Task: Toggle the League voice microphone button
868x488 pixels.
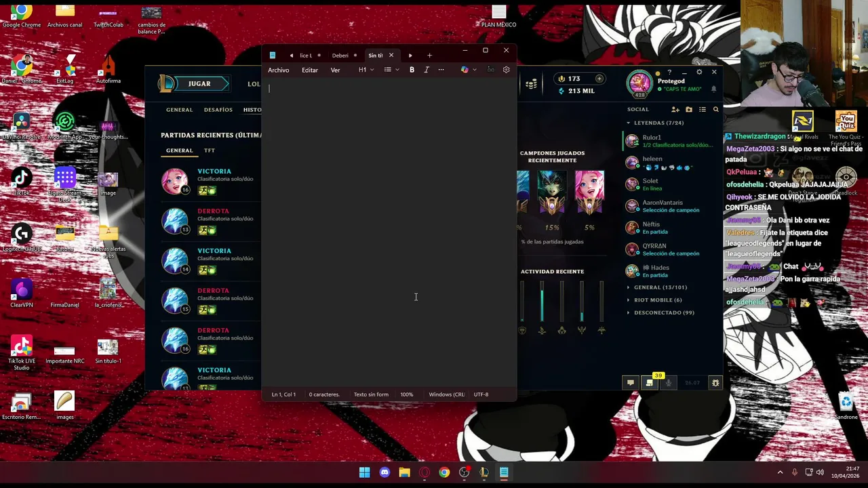Action: tap(669, 383)
